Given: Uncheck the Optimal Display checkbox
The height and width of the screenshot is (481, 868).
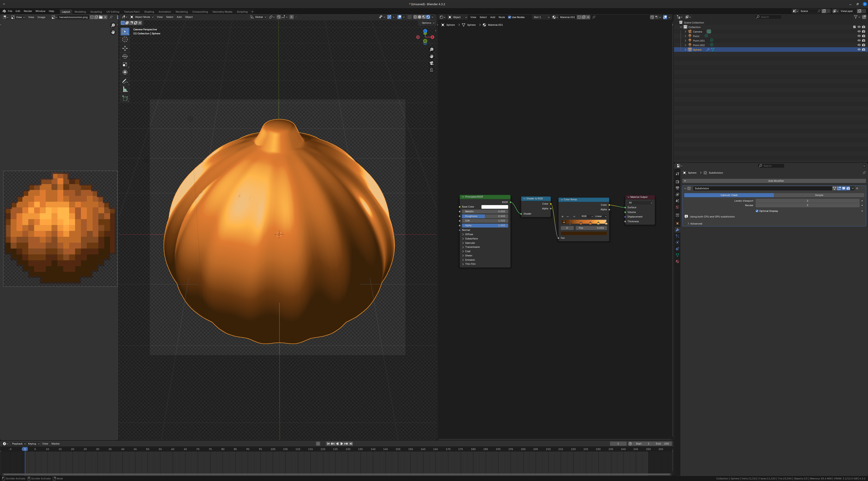Looking at the screenshot, I should point(757,211).
